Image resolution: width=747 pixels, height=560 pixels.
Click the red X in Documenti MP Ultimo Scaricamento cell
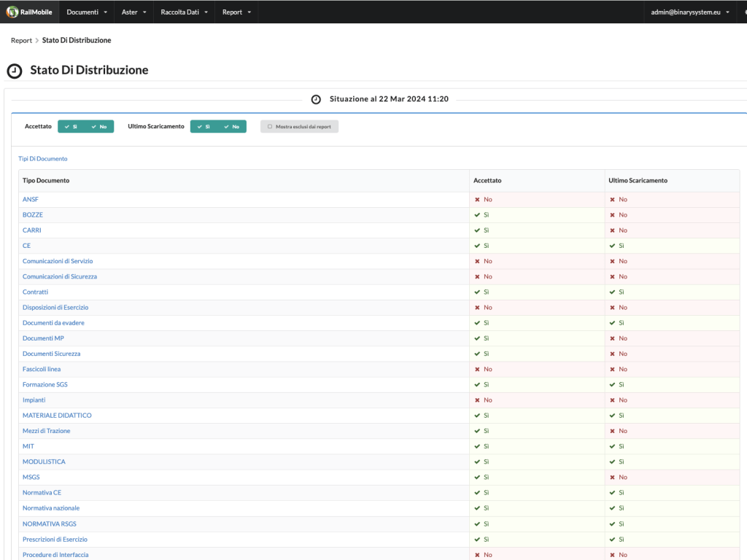[612, 338]
